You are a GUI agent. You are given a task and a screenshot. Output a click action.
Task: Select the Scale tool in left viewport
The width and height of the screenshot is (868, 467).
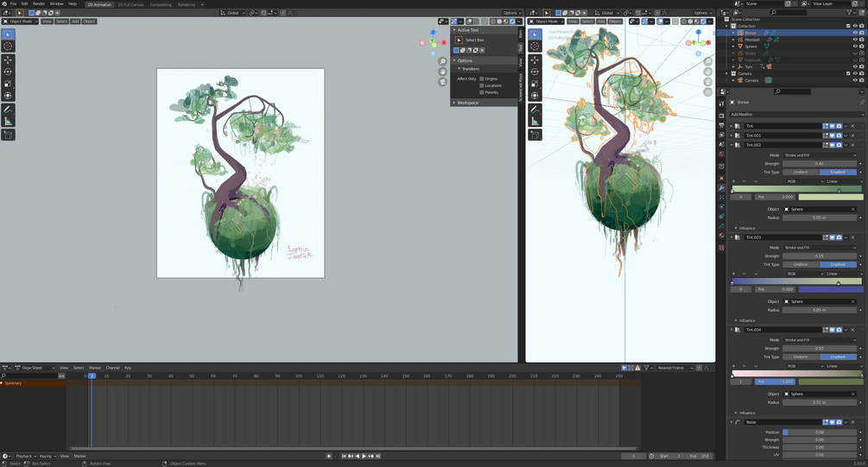click(x=8, y=84)
